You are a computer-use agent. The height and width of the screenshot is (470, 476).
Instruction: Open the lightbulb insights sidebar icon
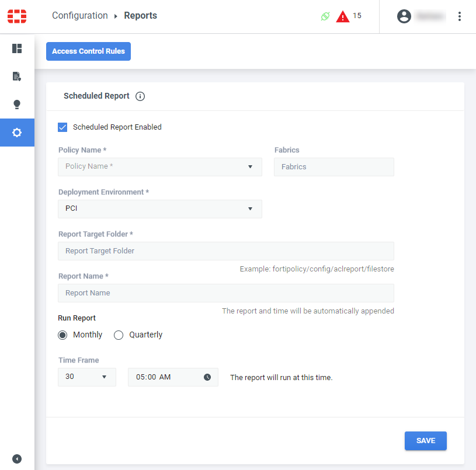pos(17,105)
